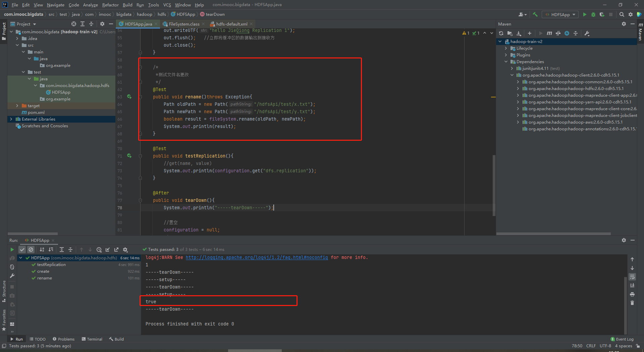
Task: Import Tests from File icon
Action: pos(108,250)
